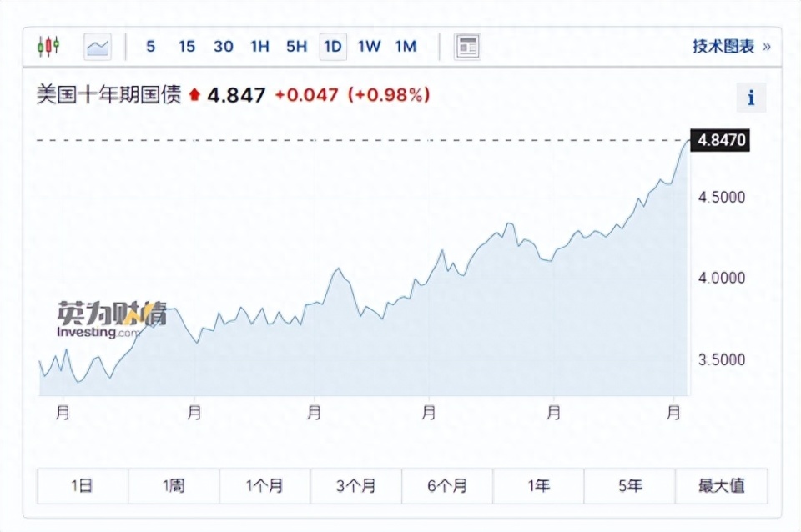Set interval to 1M
Image resolution: width=801 pixels, height=532 pixels.
coord(406,47)
